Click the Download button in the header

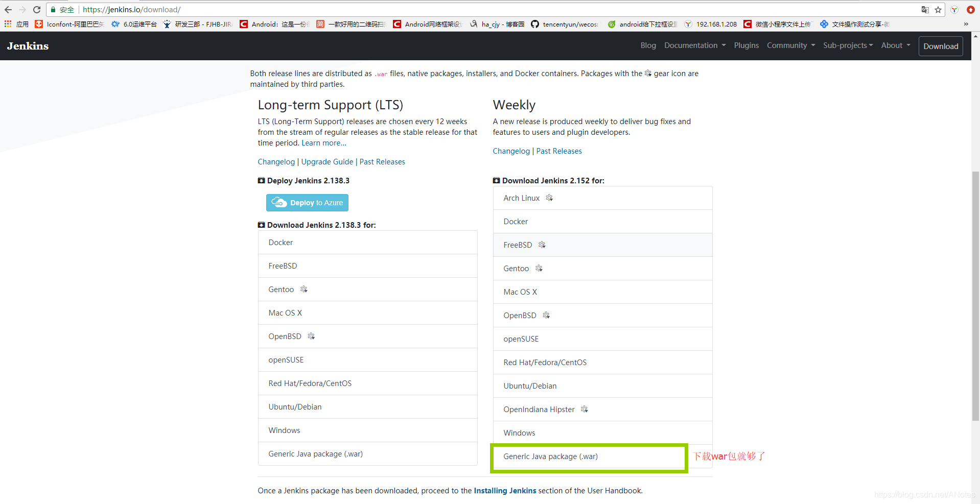tap(941, 46)
